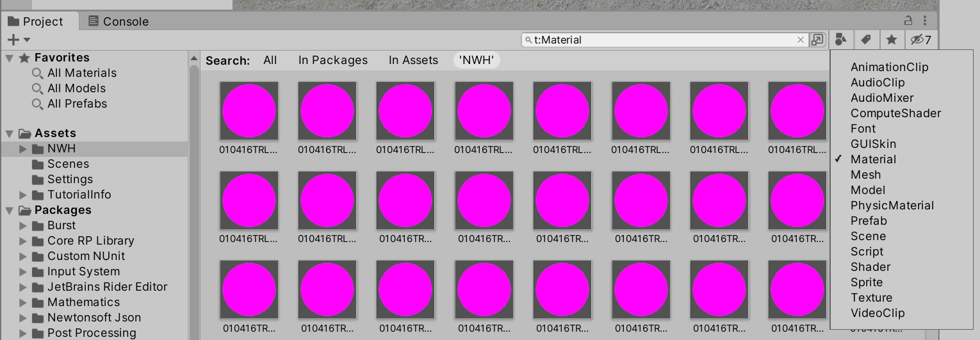Select the Core RP Library folder
The height and width of the screenshot is (340, 980).
click(x=90, y=241)
